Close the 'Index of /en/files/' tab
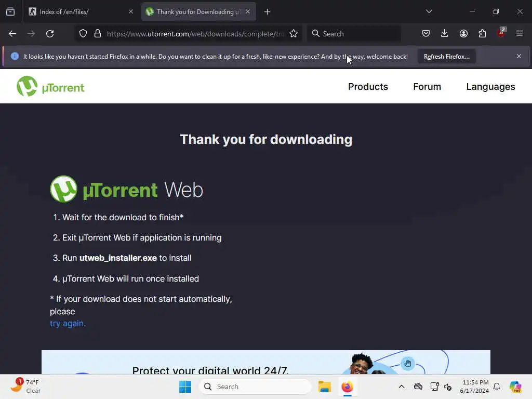The width and height of the screenshot is (532, 399). click(131, 12)
